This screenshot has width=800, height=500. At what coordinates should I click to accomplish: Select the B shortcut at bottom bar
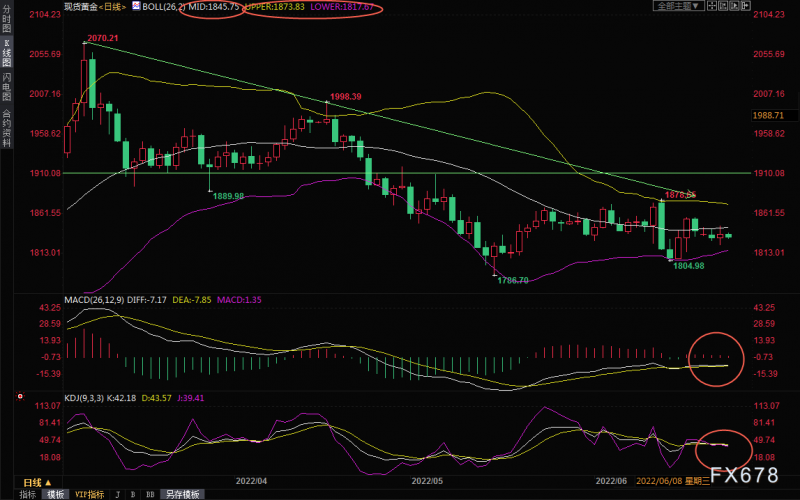pos(133,494)
